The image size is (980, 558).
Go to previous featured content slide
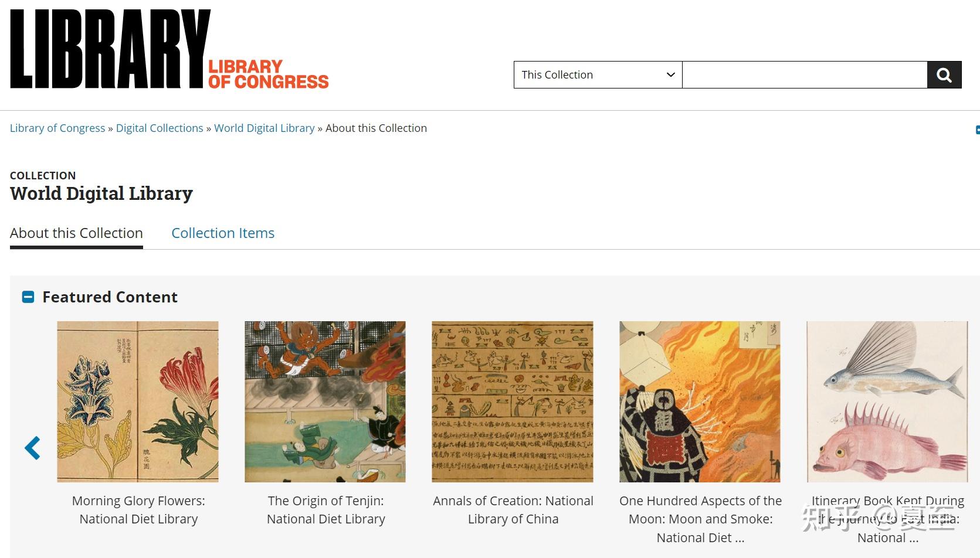tap(32, 448)
